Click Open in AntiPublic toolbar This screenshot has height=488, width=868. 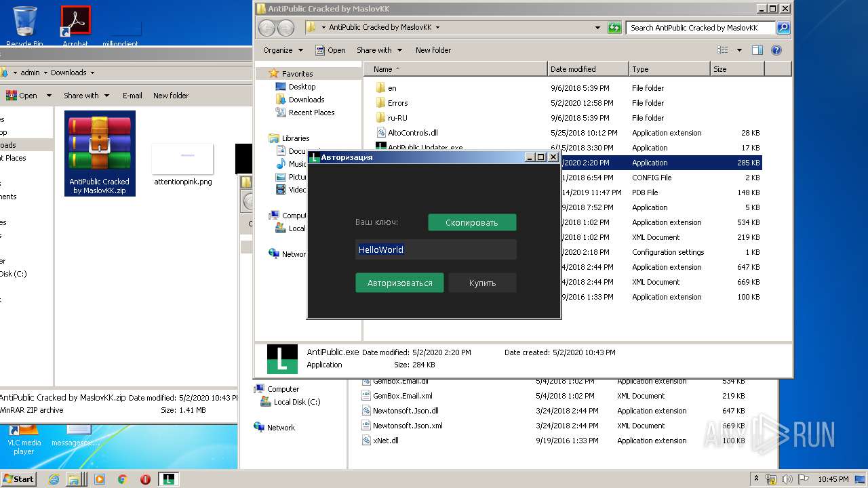(330, 50)
